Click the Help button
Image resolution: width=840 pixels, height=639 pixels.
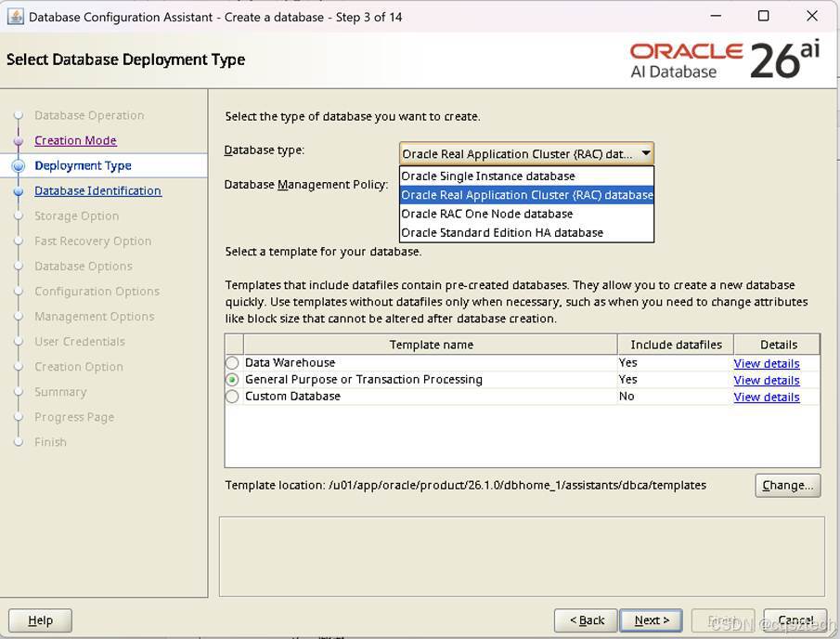pos(40,620)
